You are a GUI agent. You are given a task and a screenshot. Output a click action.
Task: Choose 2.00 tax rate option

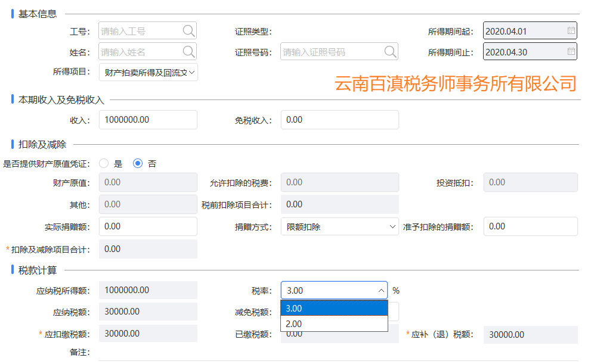(334, 324)
